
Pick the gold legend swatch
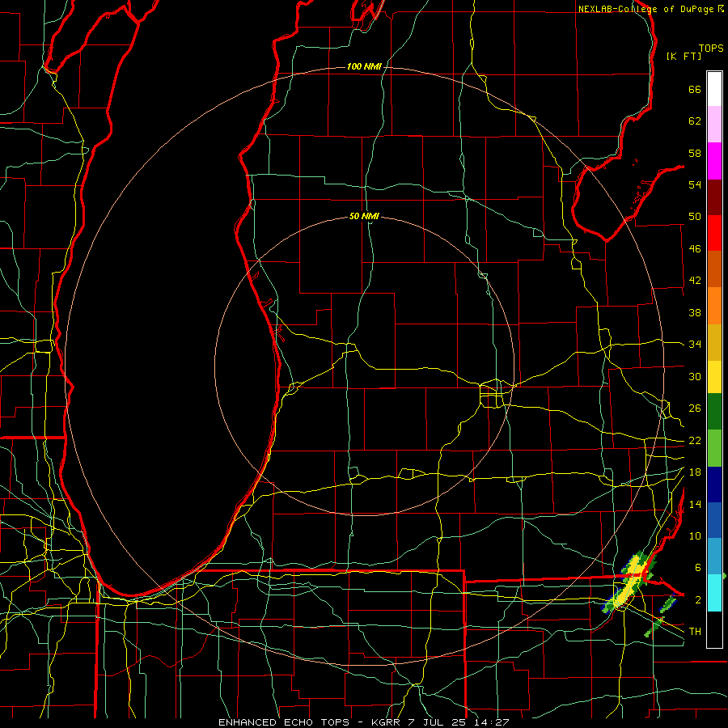click(x=714, y=342)
